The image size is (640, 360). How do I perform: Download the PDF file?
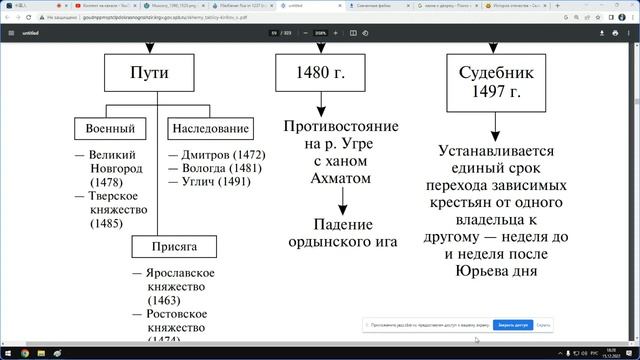click(602, 33)
